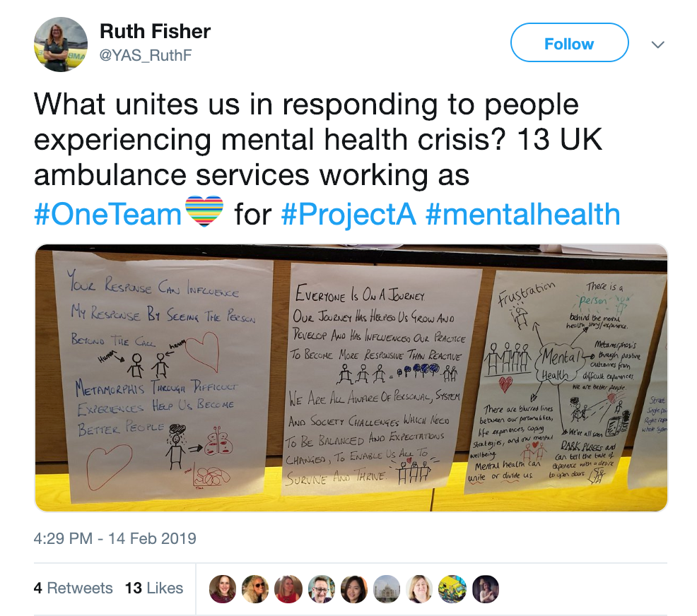Click second liker avatar with sunglasses
Screen dimensions: 697x616
pyautogui.click(x=255, y=589)
